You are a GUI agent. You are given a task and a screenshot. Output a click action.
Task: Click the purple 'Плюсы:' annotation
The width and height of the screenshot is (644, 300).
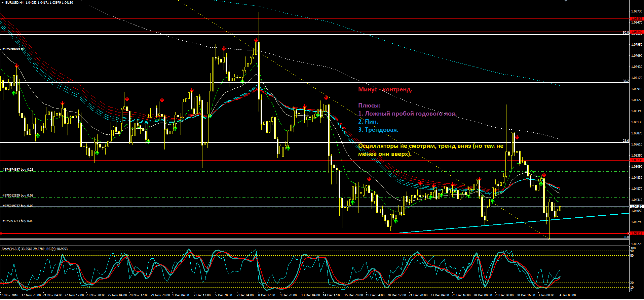pos(369,105)
